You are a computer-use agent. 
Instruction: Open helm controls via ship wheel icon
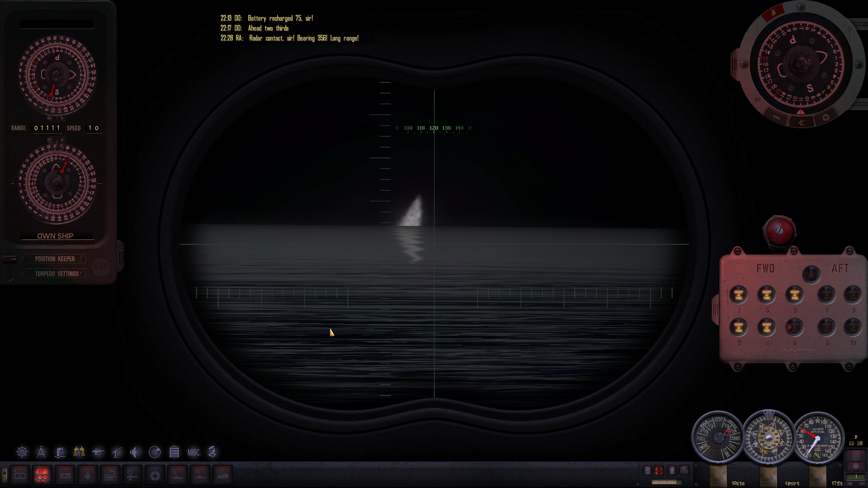point(22,452)
